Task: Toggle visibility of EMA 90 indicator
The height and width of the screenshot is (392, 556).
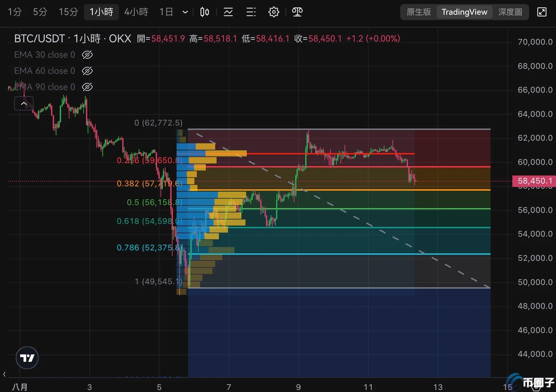Action: pyautogui.click(x=87, y=87)
